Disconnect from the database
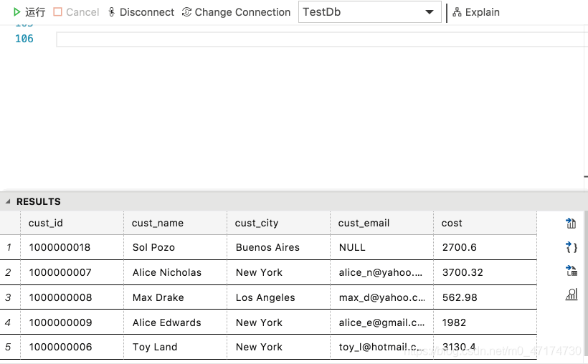Image resolution: width=588 pixels, height=364 pixels. (x=141, y=12)
